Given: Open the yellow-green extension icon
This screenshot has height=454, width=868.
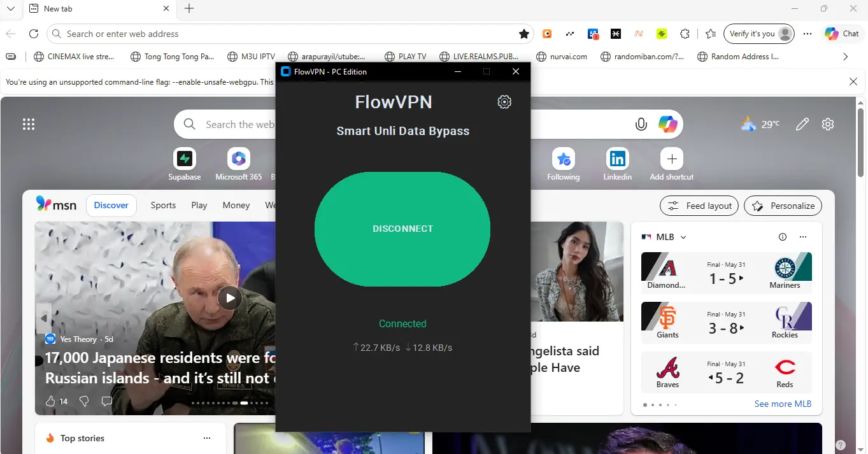Looking at the screenshot, I should point(662,34).
